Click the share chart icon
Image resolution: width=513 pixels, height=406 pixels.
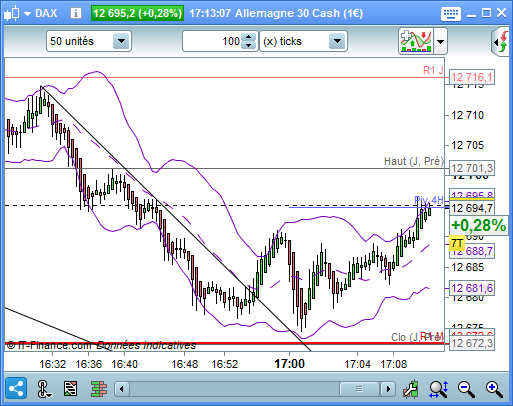click(16, 389)
